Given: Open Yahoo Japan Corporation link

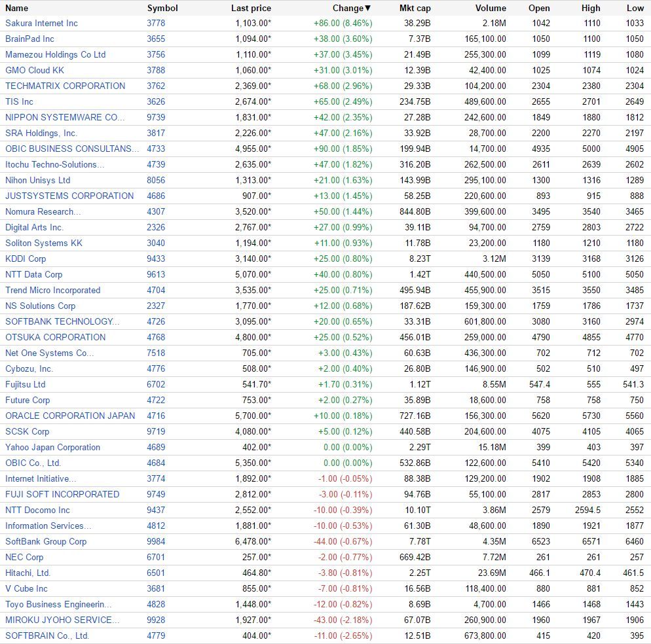Looking at the screenshot, I should [x=53, y=447].
